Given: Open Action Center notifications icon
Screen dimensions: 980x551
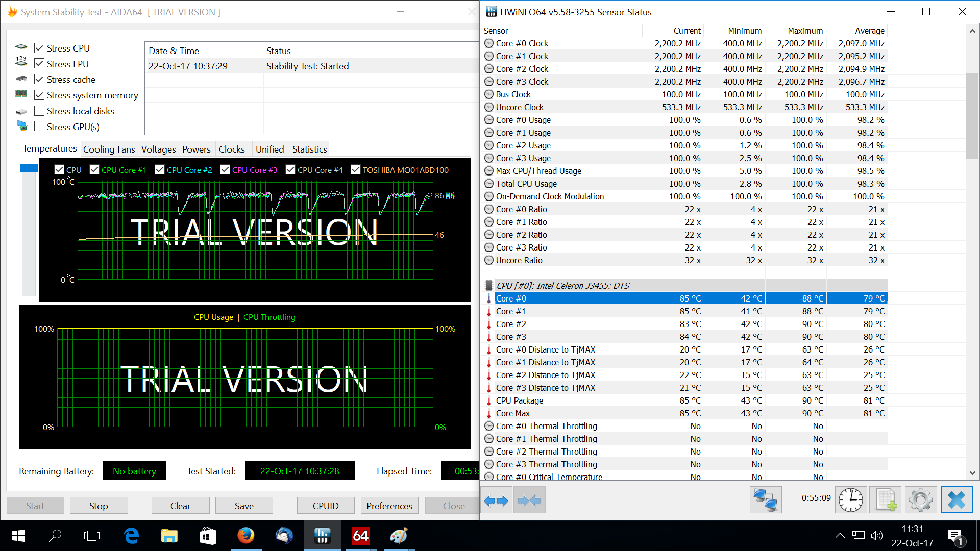Looking at the screenshot, I should pyautogui.click(x=955, y=537).
